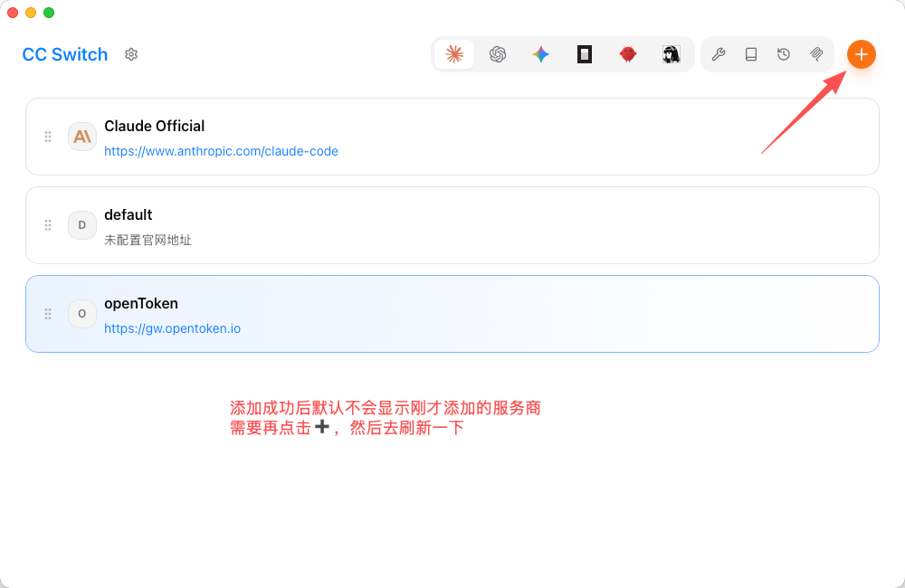Add a provider with orange plus button

[862, 54]
